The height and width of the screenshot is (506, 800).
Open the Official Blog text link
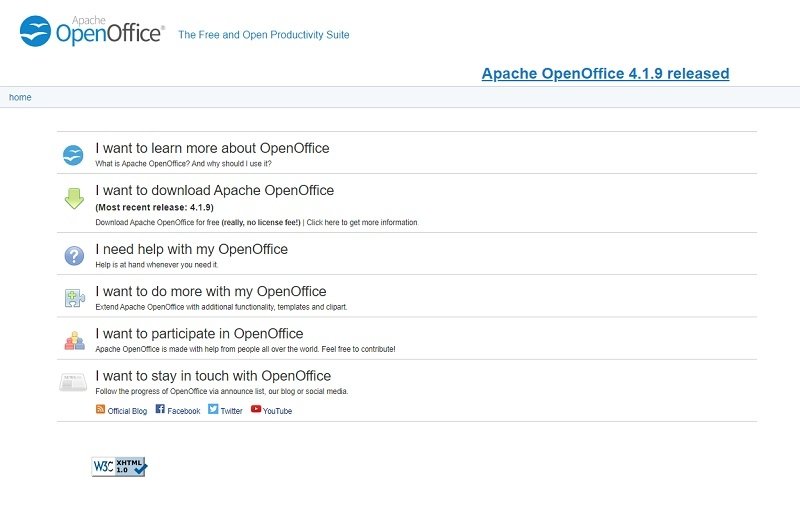[127, 411]
